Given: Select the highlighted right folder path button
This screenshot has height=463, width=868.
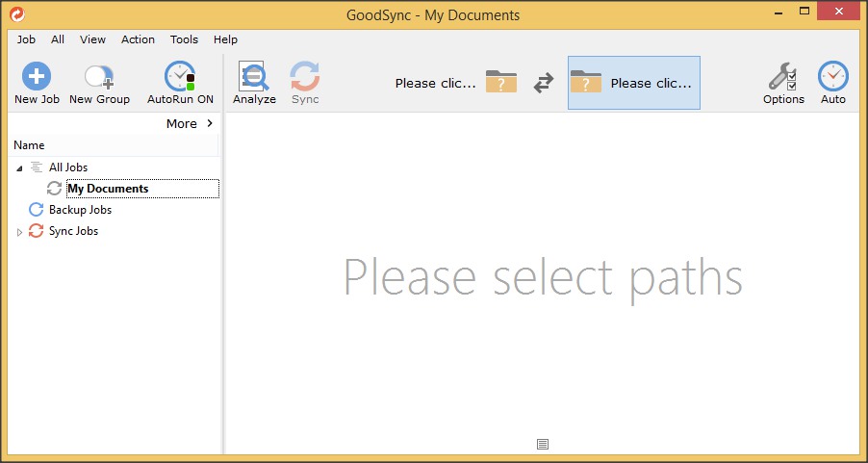Looking at the screenshot, I should coord(634,83).
